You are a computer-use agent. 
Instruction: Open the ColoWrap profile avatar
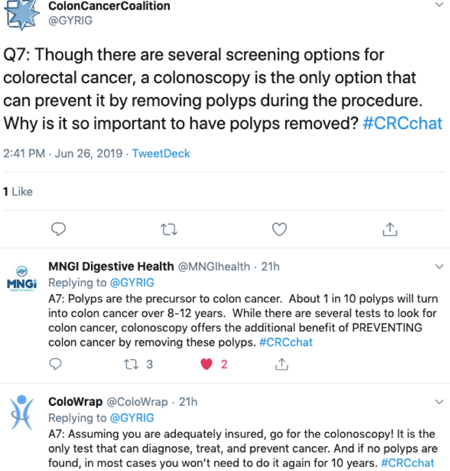(x=22, y=412)
